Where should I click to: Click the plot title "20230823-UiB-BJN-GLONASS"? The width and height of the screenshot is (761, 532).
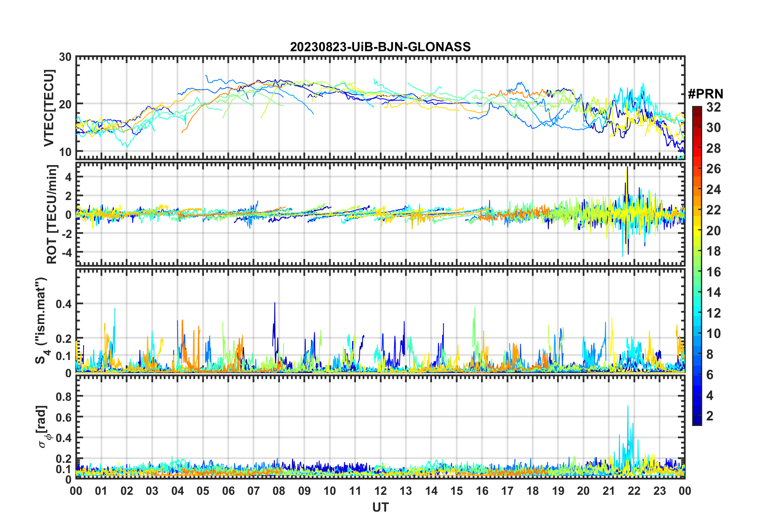pos(380,47)
